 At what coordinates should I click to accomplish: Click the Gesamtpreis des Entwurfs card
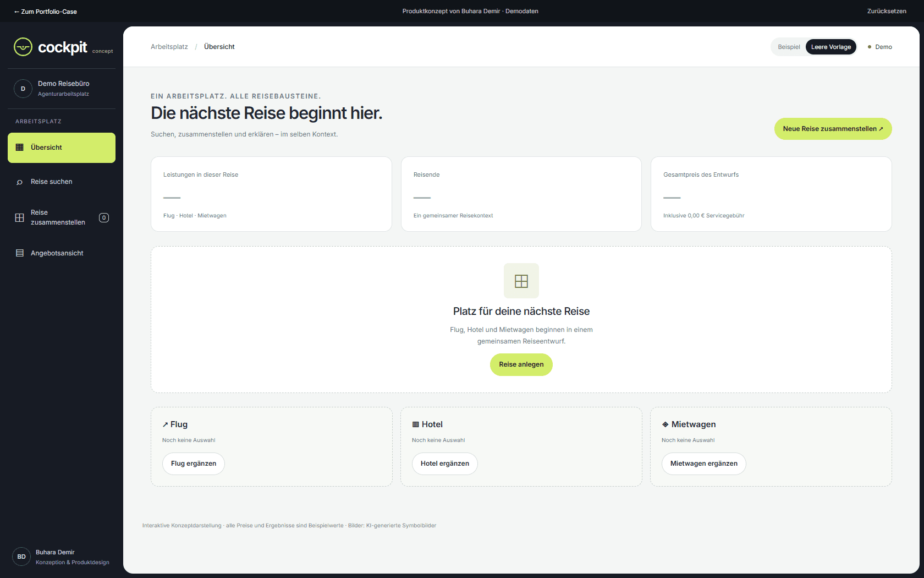tap(771, 194)
